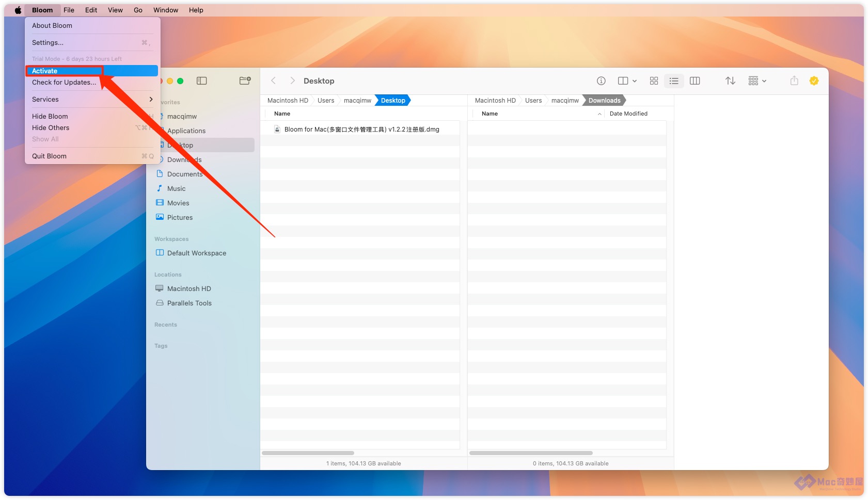Viewport: 868px width, 500px height.
Task: Click Downloads breadcrumb in right pane
Action: [604, 100]
